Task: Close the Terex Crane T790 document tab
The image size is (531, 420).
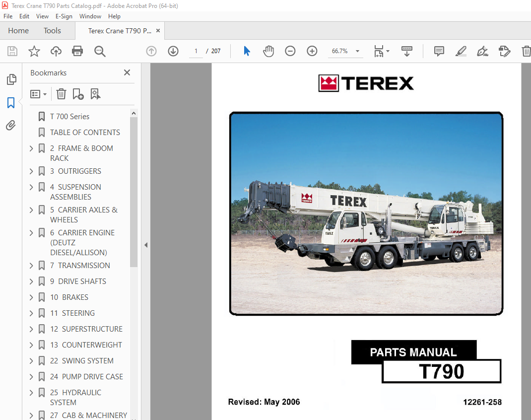Action: [158, 31]
